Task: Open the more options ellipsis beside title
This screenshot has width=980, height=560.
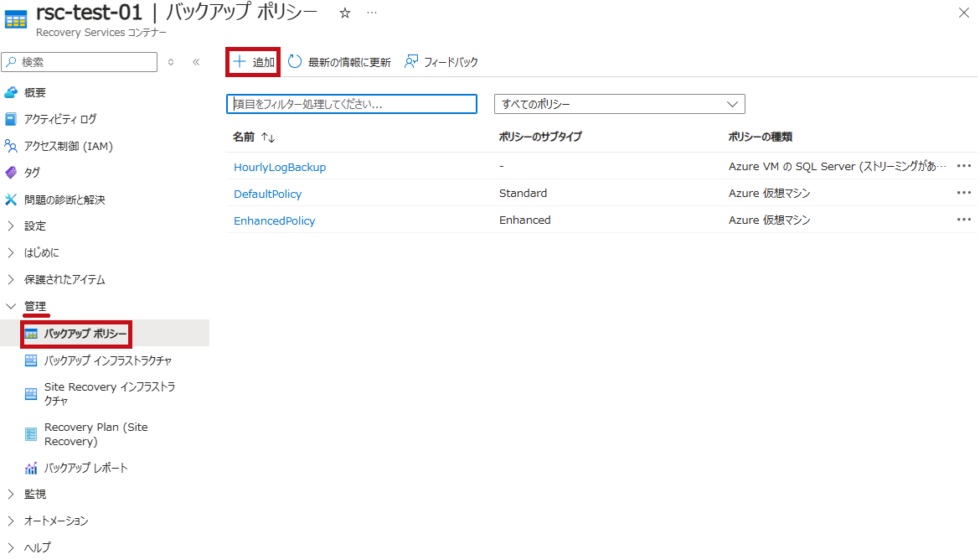Action: tap(372, 13)
